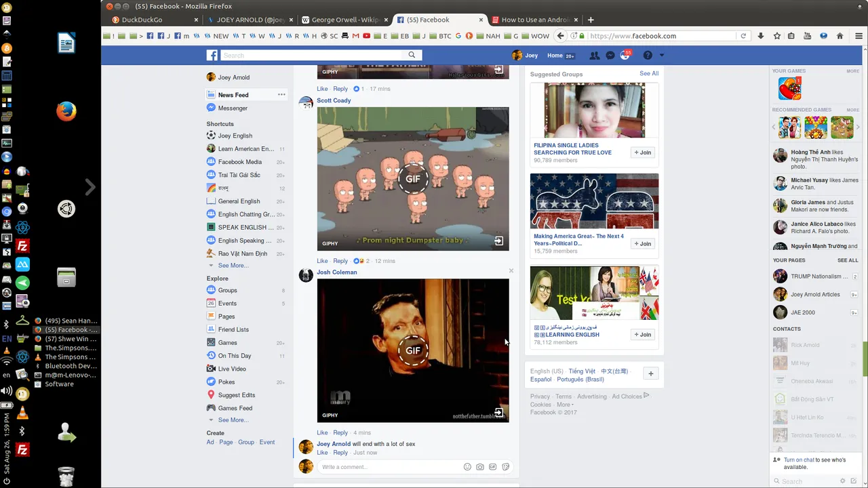The image size is (868, 488).
Task: Click the Facebook logo in header
Action: click(x=212, y=56)
